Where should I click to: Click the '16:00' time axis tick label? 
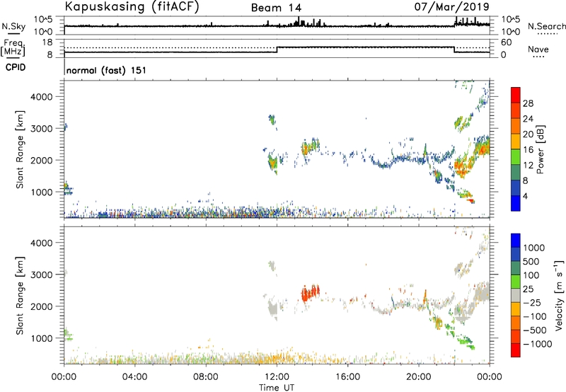(347, 377)
